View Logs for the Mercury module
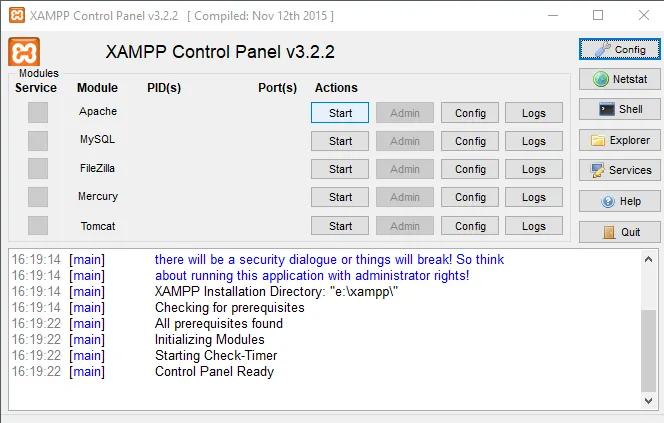The image size is (664, 423). [x=534, y=197]
